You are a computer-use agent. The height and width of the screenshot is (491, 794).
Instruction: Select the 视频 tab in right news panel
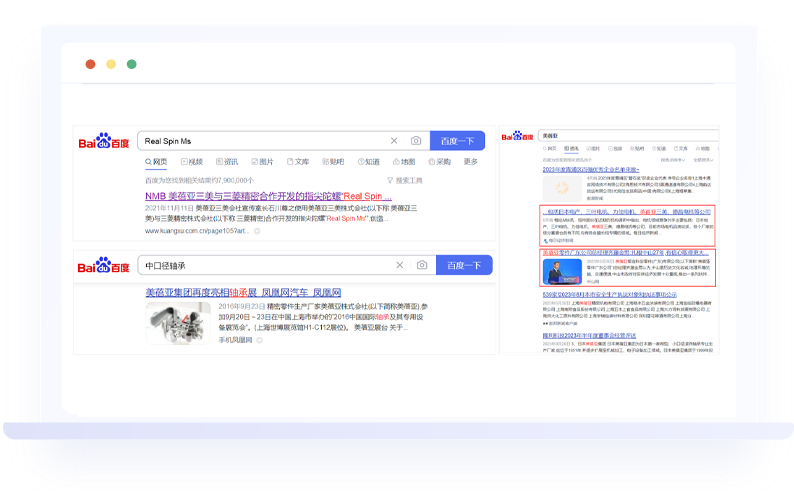coord(615,148)
